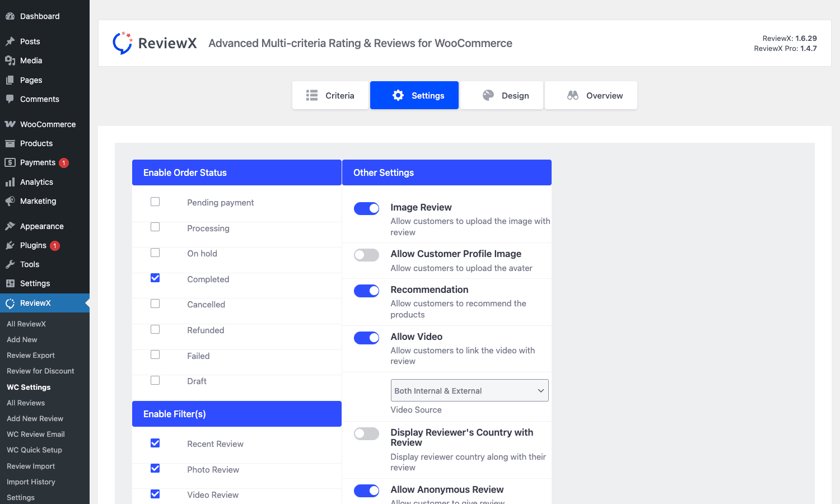Click the Plugins plug icon

[10, 245]
